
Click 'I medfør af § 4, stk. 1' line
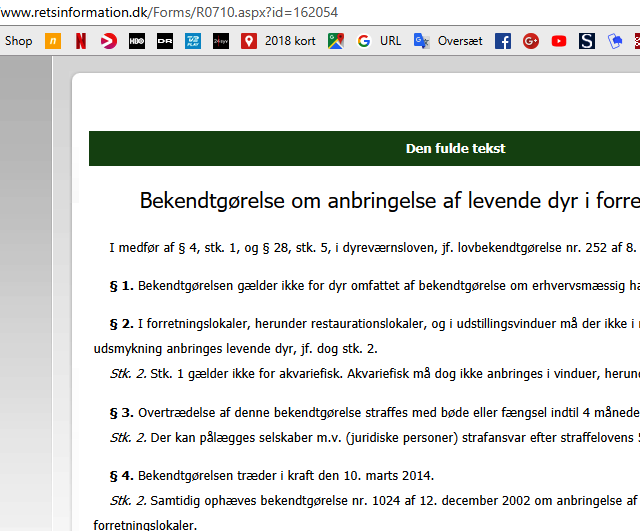coord(374,247)
